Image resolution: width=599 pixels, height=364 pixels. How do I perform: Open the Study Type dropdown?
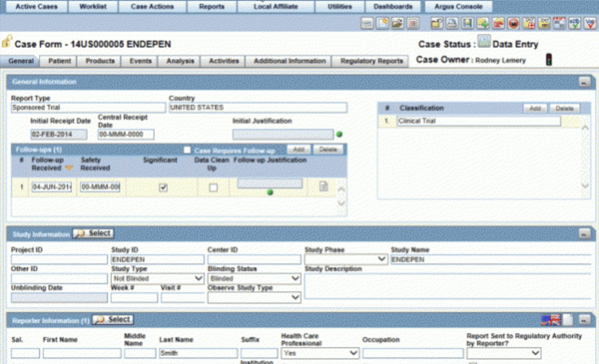tap(199, 278)
